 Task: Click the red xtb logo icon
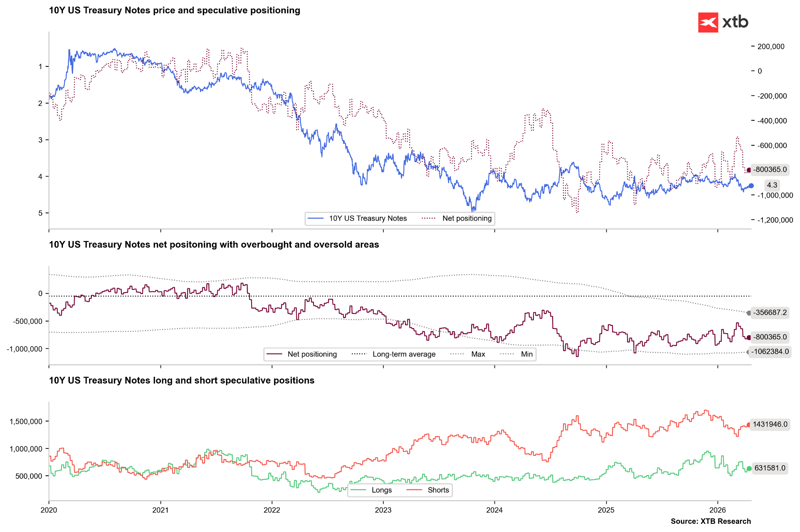[x=708, y=22]
